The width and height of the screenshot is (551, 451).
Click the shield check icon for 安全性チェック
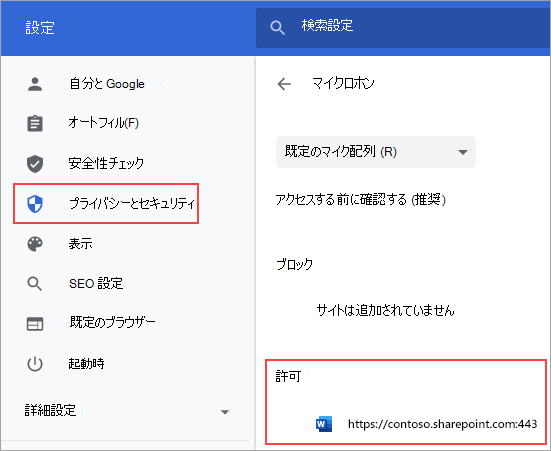pos(35,164)
